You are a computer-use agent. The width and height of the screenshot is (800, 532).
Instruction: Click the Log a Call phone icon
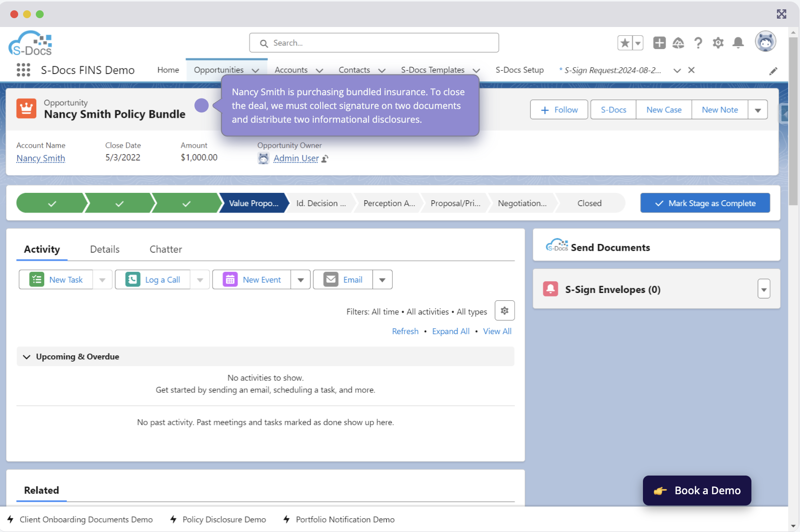click(133, 279)
